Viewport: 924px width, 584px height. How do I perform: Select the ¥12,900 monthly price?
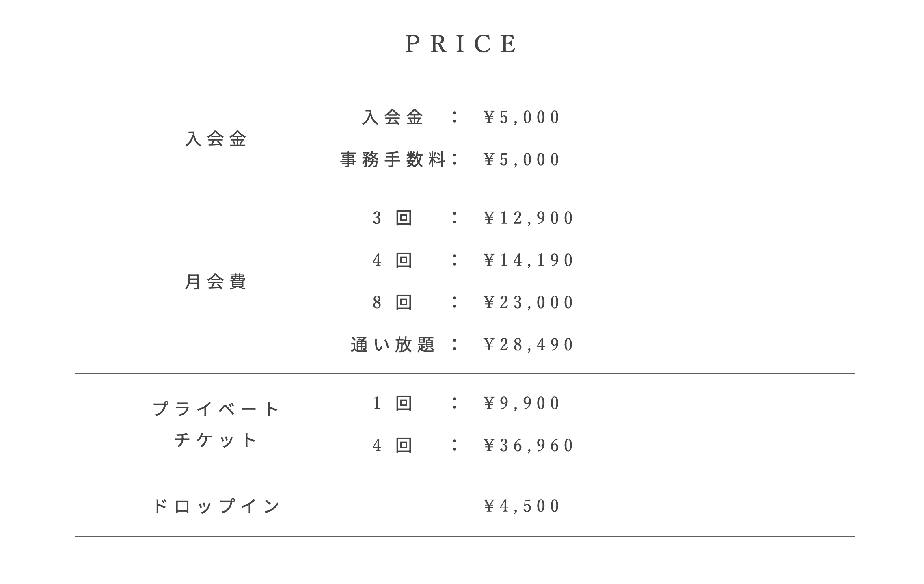click(x=528, y=218)
